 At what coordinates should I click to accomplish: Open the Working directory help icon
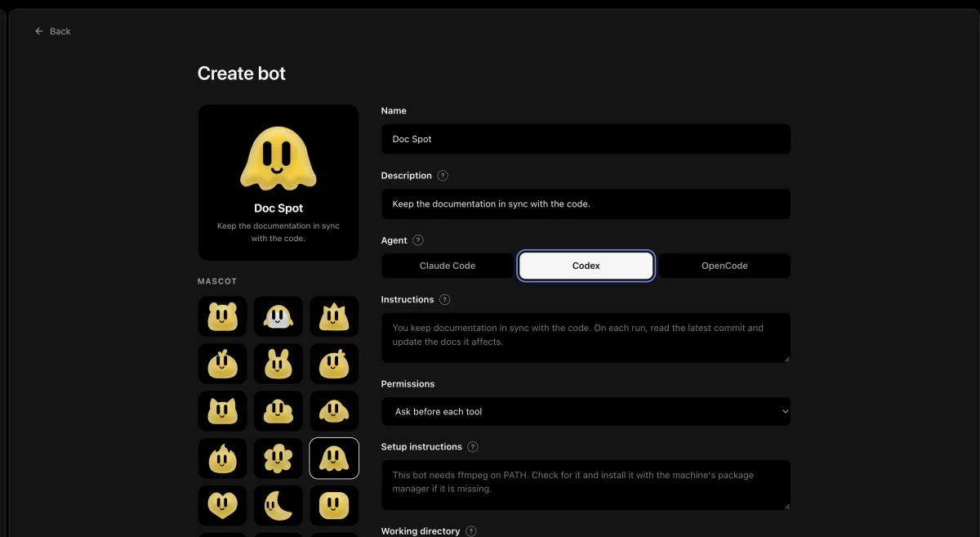(471, 531)
